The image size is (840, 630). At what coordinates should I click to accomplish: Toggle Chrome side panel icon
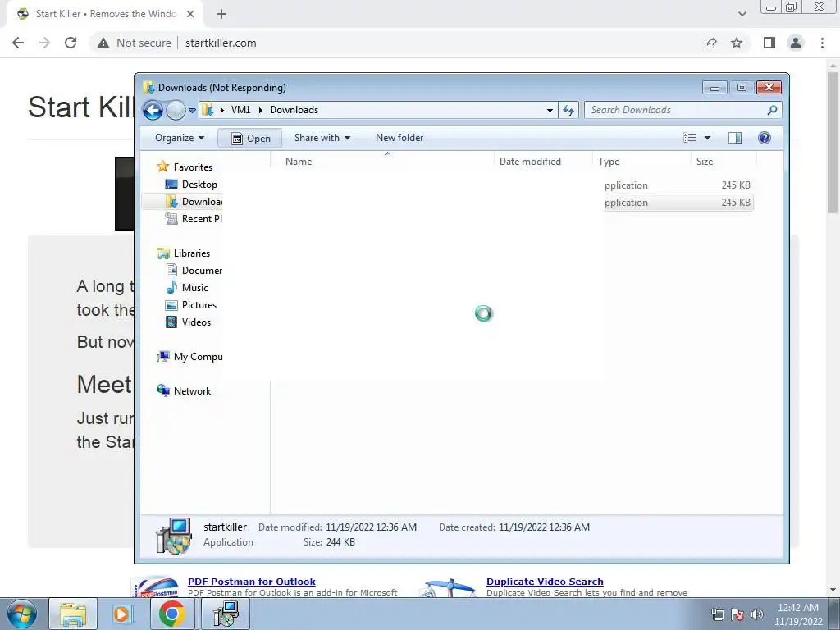point(769,43)
